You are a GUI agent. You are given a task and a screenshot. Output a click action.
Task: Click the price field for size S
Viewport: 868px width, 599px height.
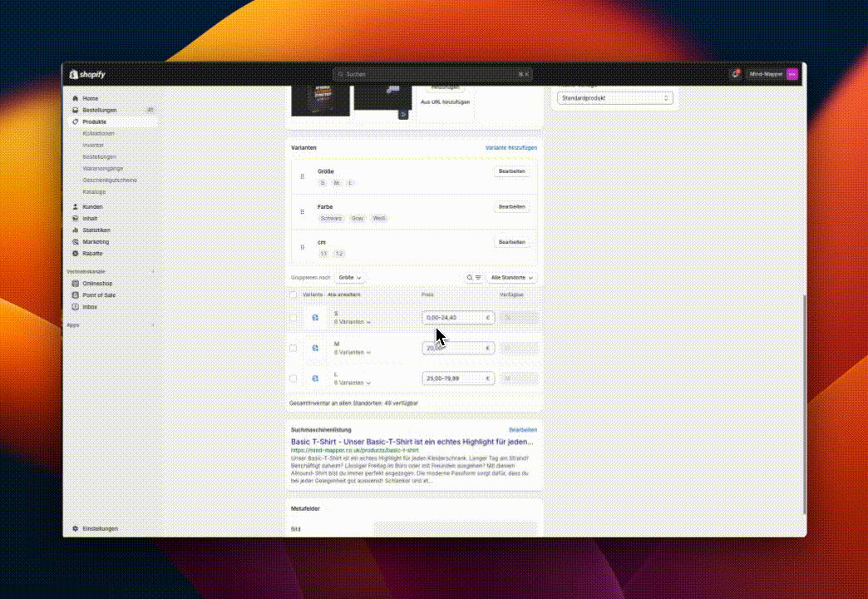pos(458,318)
